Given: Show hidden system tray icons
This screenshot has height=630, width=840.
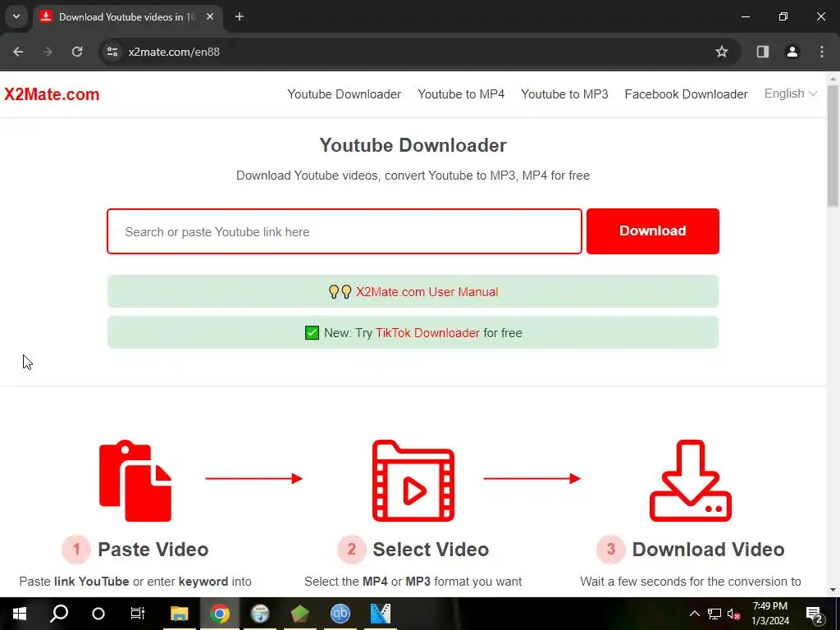Looking at the screenshot, I should pos(694,614).
